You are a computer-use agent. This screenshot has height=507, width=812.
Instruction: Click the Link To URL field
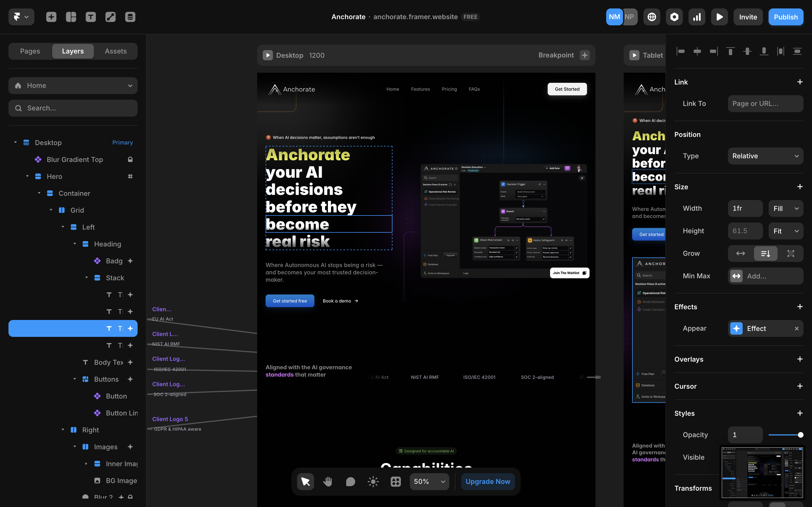click(x=765, y=104)
